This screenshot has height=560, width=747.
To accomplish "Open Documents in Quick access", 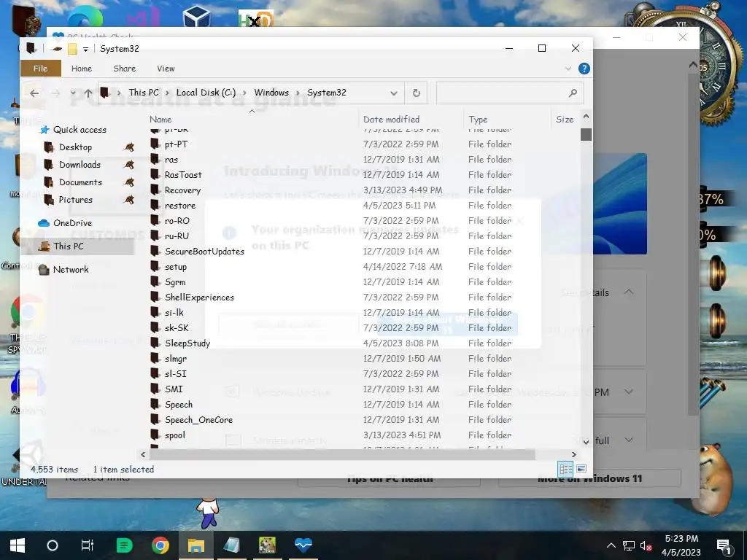I will coord(80,182).
